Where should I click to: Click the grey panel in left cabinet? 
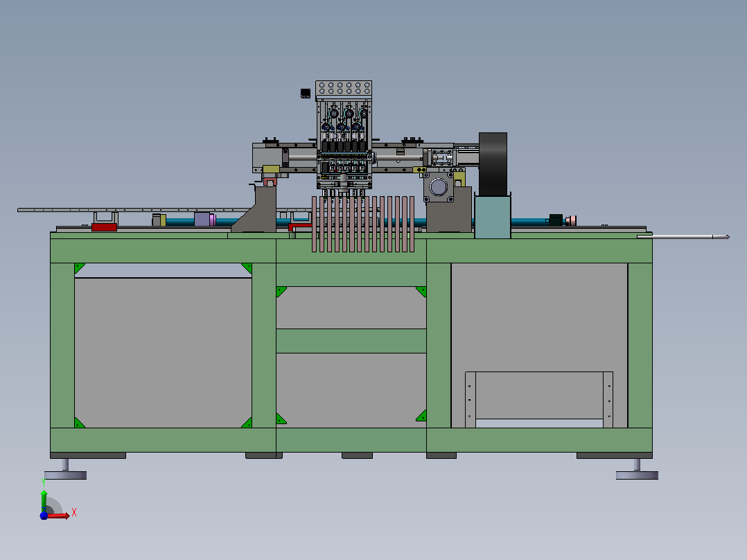pyautogui.click(x=163, y=353)
